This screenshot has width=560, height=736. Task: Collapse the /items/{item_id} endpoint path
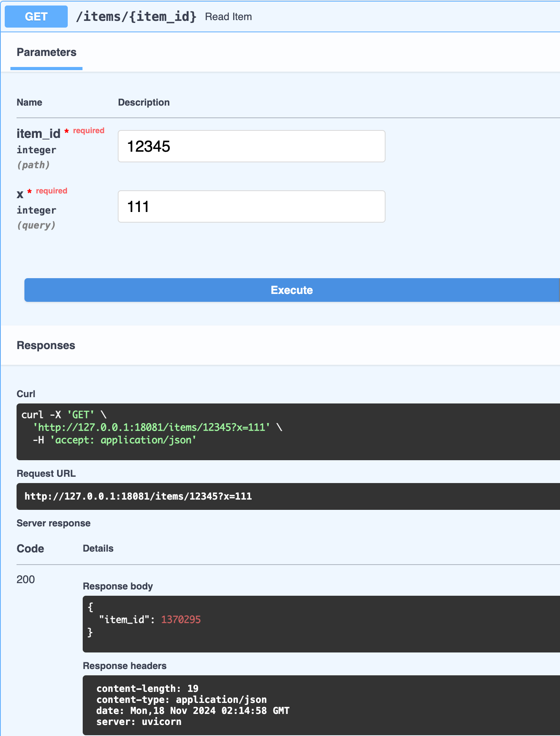point(136,17)
